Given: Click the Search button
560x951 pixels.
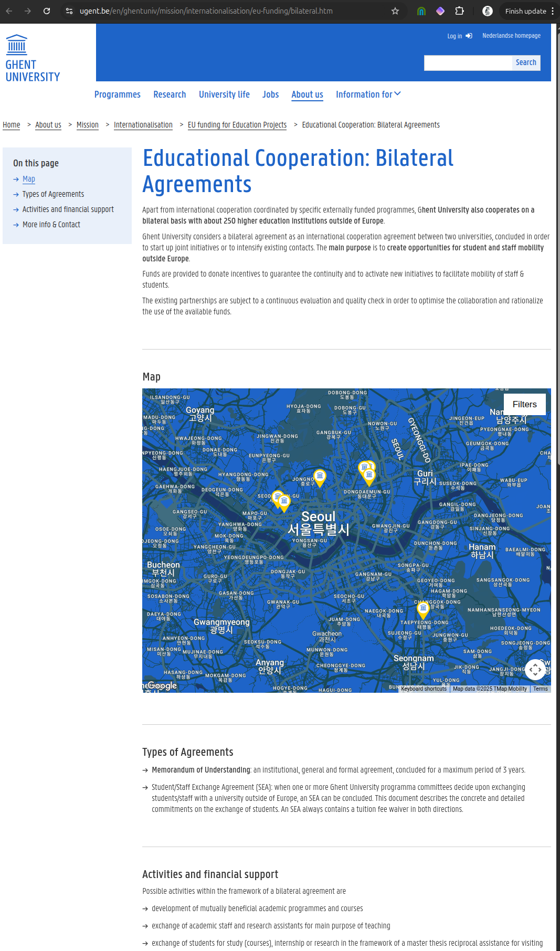Looking at the screenshot, I should point(526,62).
